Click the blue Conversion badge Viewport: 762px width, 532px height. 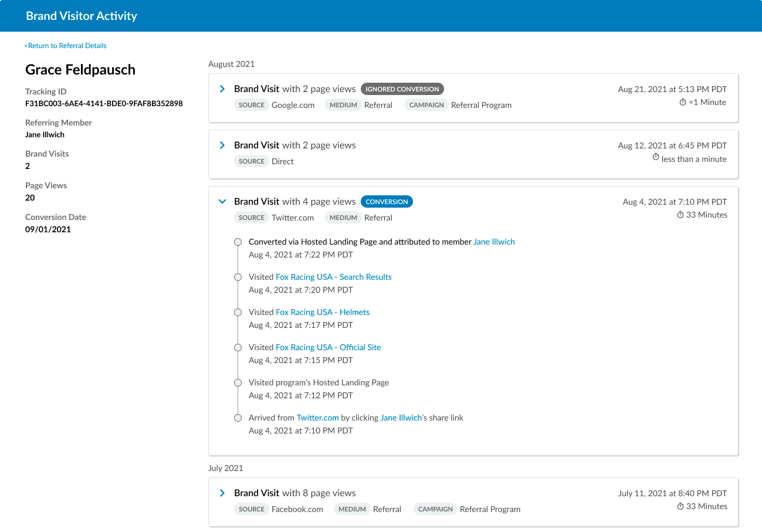(x=387, y=202)
